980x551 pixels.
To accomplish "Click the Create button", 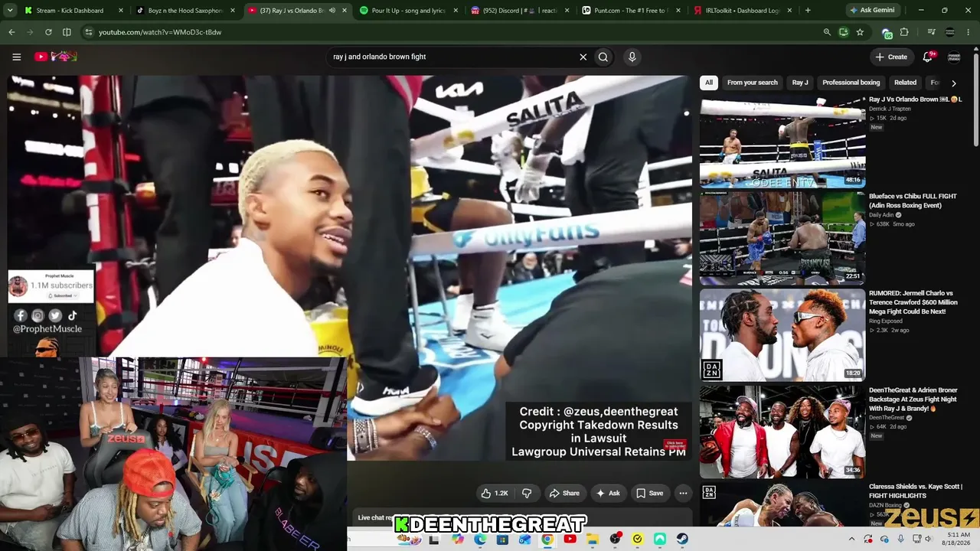I will coord(891,57).
